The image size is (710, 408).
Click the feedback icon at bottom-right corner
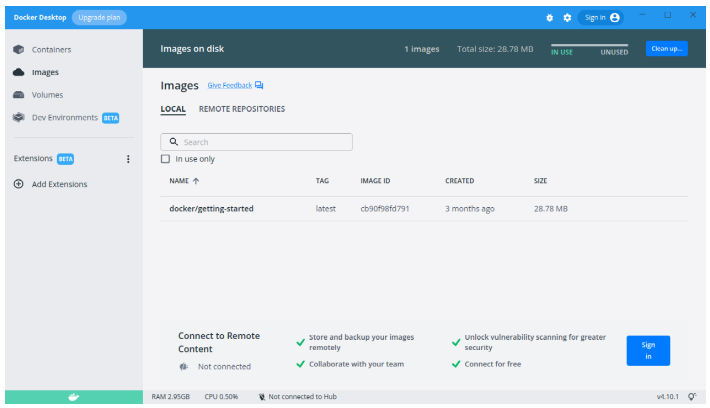[x=692, y=397]
